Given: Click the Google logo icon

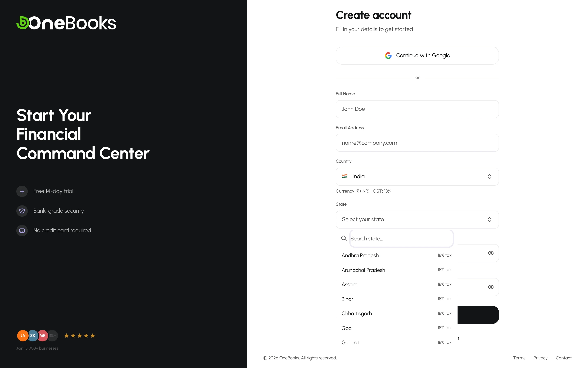Looking at the screenshot, I should click(388, 55).
